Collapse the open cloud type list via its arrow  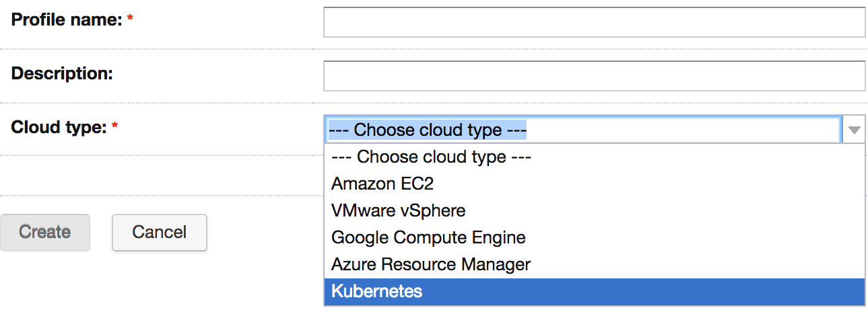[854, 130]
